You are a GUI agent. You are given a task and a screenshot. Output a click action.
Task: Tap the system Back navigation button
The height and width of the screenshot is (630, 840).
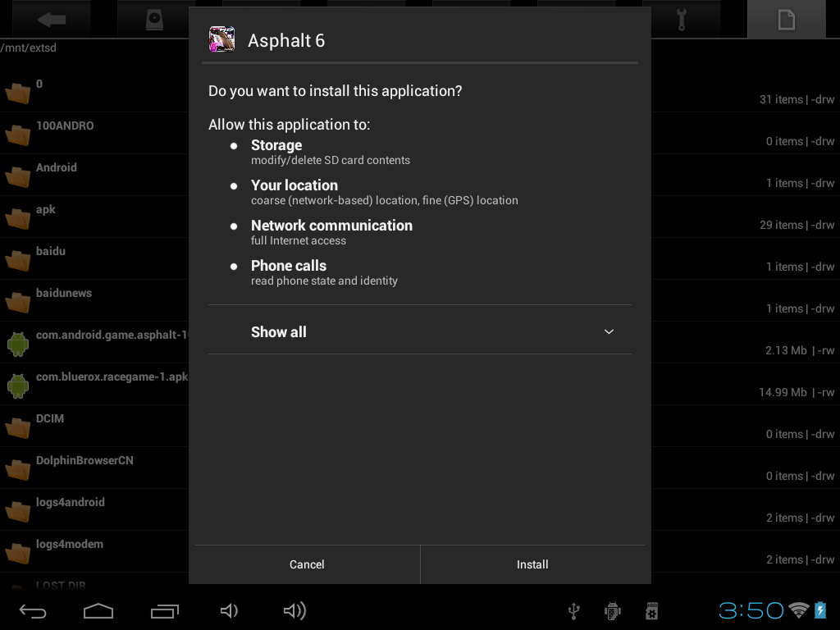(x=33, y=610)
